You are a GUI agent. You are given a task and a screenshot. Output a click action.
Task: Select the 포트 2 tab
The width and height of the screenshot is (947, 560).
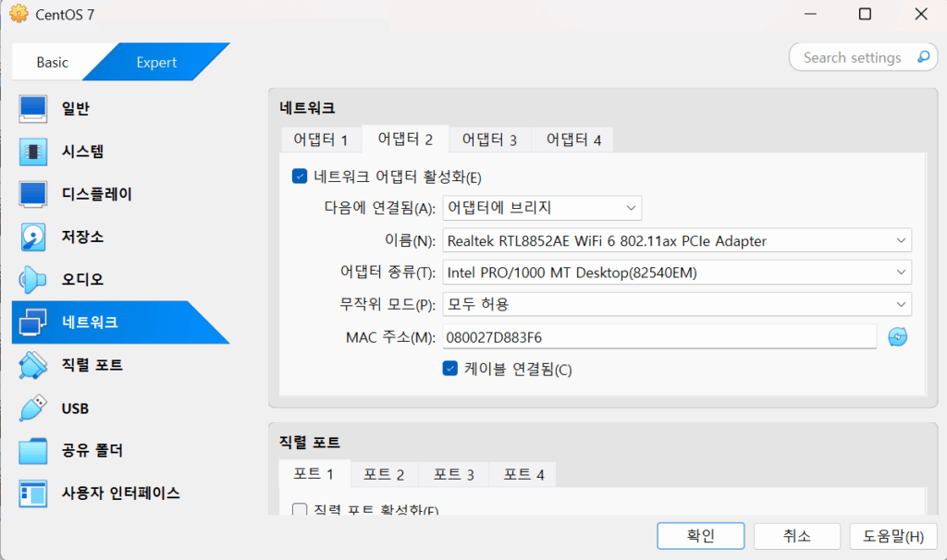384,473
